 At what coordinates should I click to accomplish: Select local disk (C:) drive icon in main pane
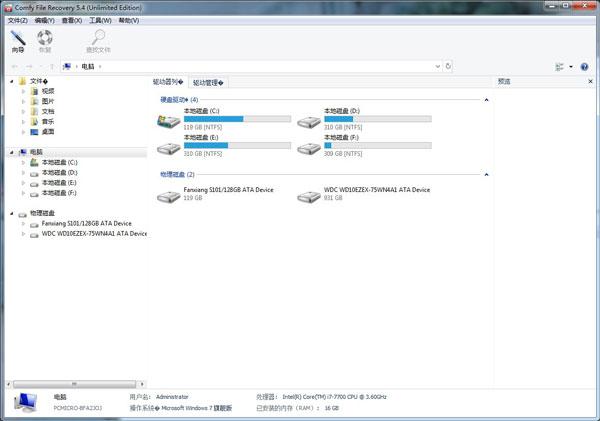169,121
